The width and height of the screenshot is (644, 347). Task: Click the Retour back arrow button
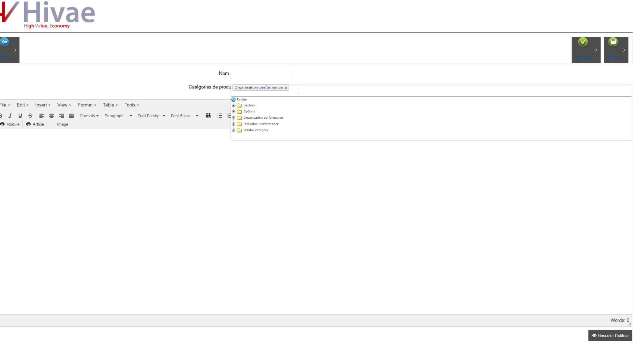(9, 50)
